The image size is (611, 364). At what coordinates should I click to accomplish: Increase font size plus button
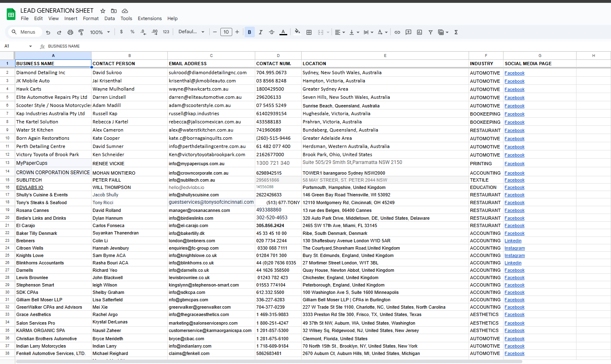coord(237,32)
